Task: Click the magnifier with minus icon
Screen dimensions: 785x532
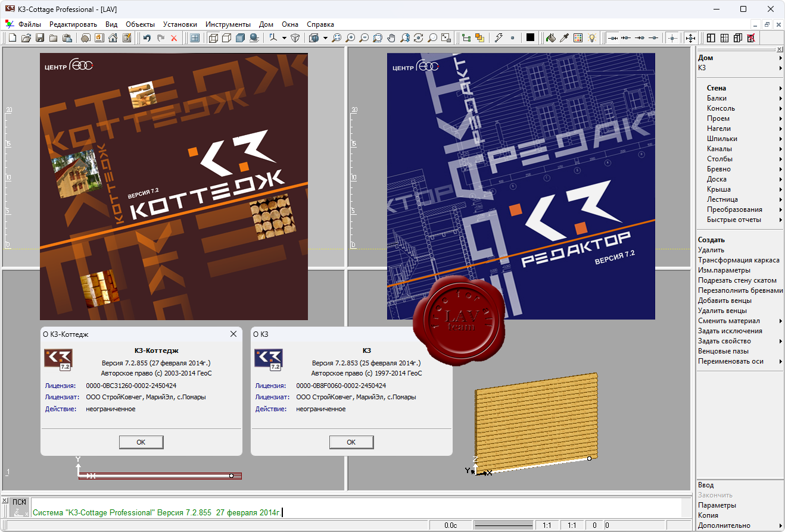Action: tap(364, 38)
